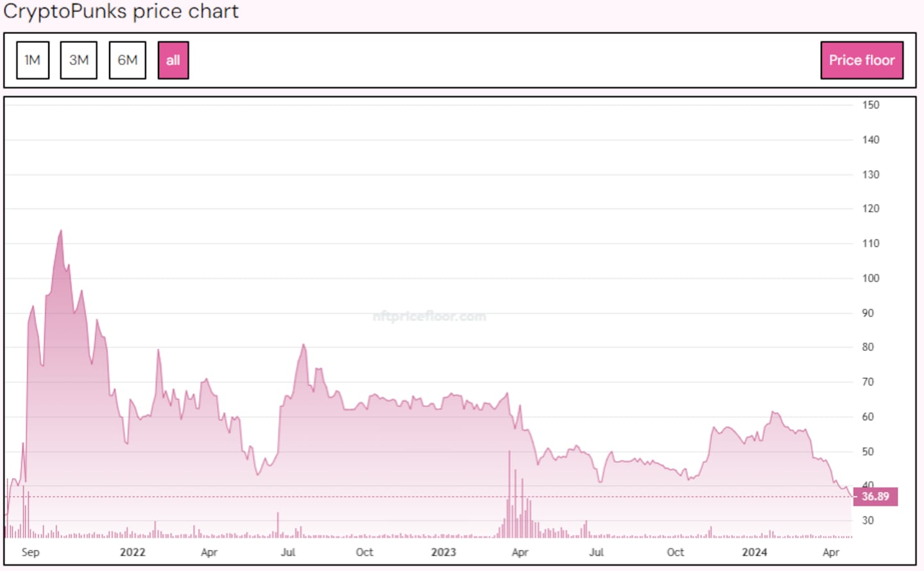924x571 pixels.
Task: Click the volume spike bar near Jul 2022
Action: [278, 525]
